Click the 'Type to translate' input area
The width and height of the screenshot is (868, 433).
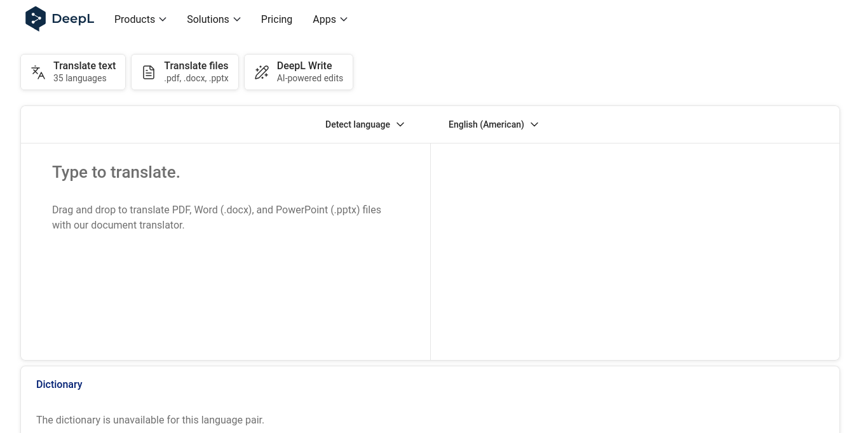[x=226, y=190]
